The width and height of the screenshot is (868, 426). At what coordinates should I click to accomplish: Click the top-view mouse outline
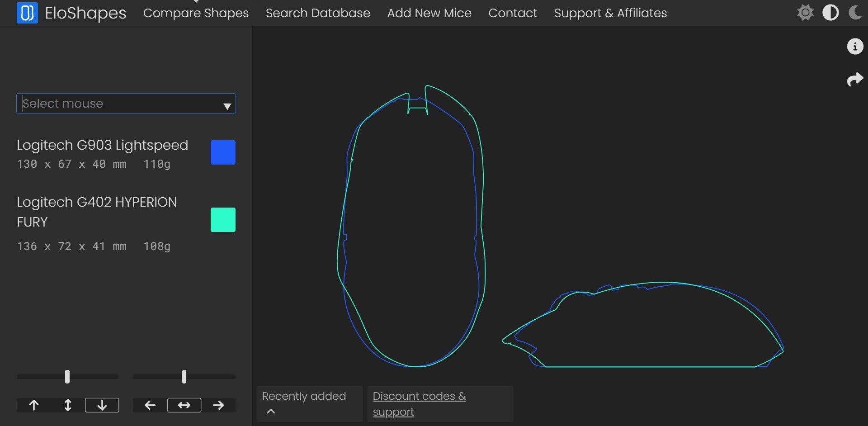click(x=411, y=226)
